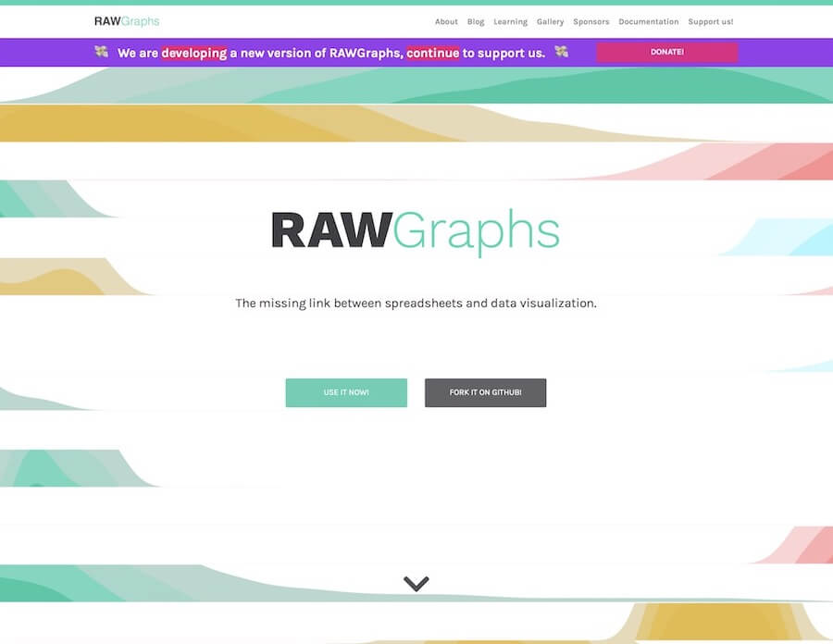
Task: Open the Documentation link
Action: point(649,22)
